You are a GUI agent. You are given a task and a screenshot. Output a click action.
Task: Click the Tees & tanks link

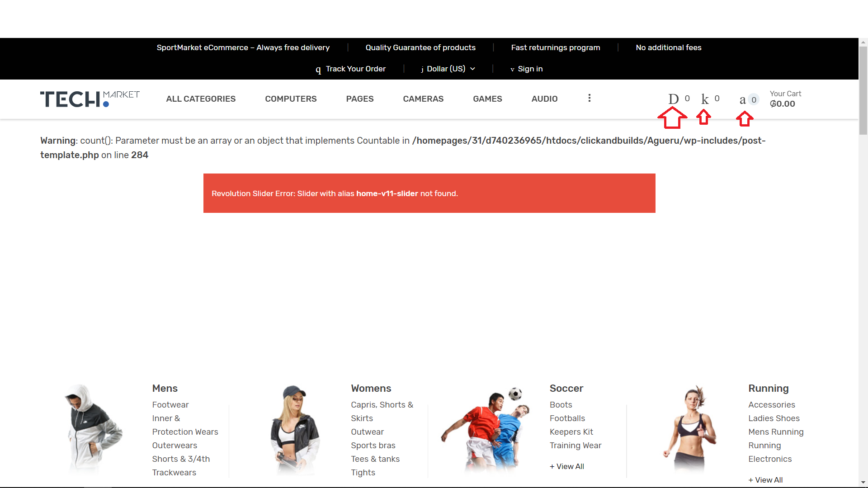tap(375, 459)
